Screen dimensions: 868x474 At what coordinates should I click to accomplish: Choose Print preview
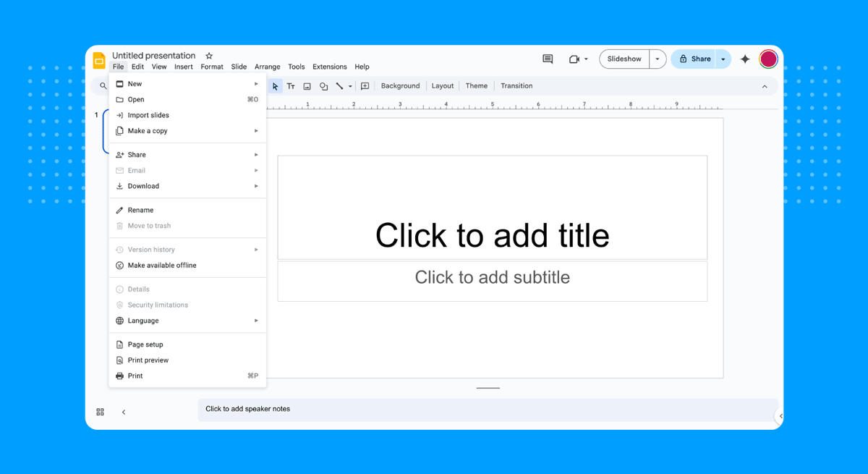coord(187,360)
